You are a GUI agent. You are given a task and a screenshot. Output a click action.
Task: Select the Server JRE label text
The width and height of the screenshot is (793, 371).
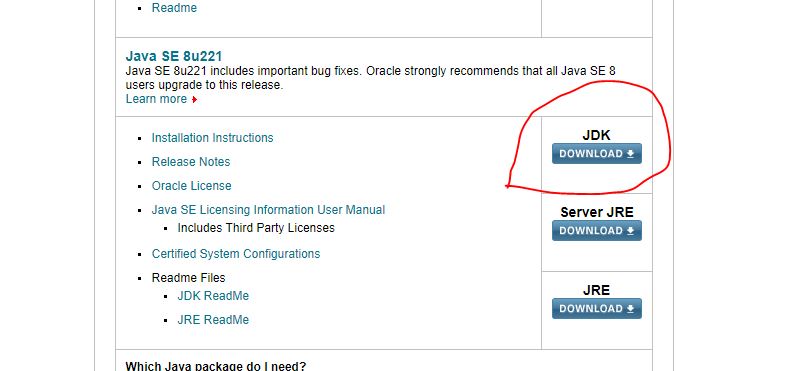(x=597, y=212)
